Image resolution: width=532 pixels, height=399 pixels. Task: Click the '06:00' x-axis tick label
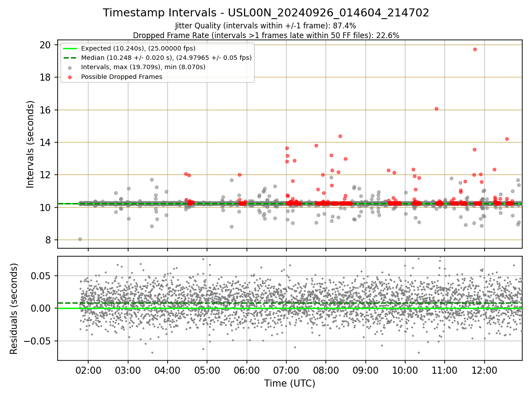tap(246, 370)
